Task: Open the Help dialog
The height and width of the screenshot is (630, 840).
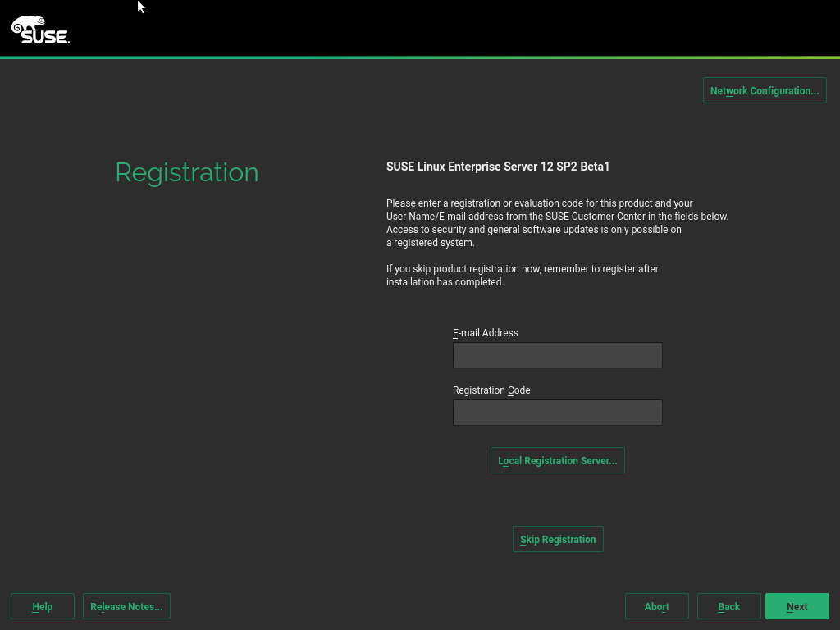Action: tap(43, 606)
